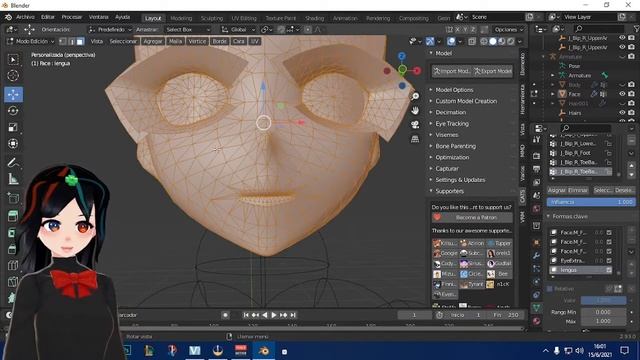This screenshot has width=640, height=360.
Task: Activate the Move tool
Action: [13, 94]
